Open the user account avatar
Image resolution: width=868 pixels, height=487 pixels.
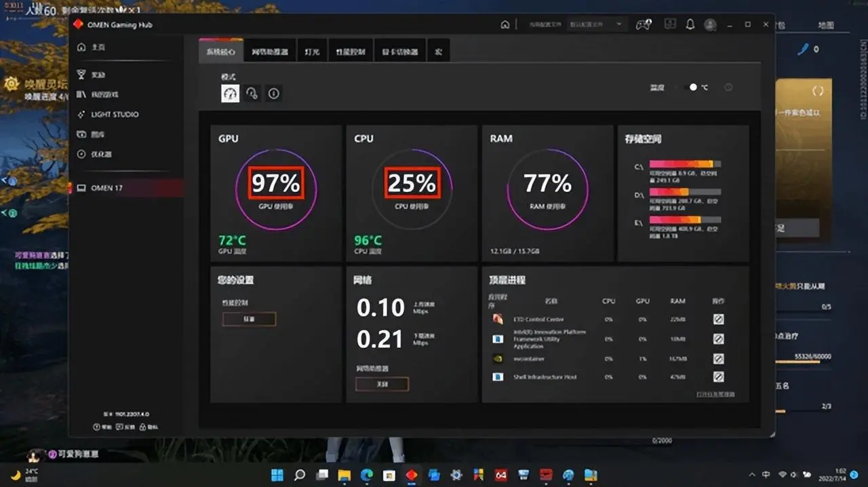710,24
